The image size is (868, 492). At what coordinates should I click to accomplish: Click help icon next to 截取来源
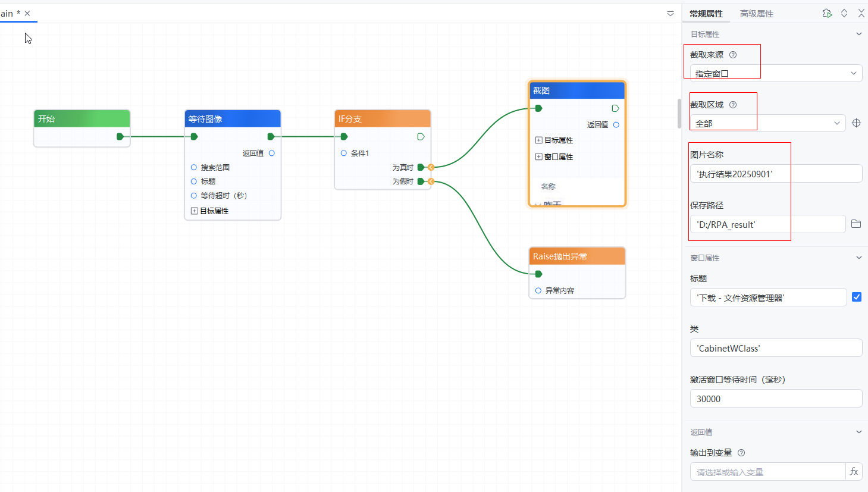tap(733, 55)
